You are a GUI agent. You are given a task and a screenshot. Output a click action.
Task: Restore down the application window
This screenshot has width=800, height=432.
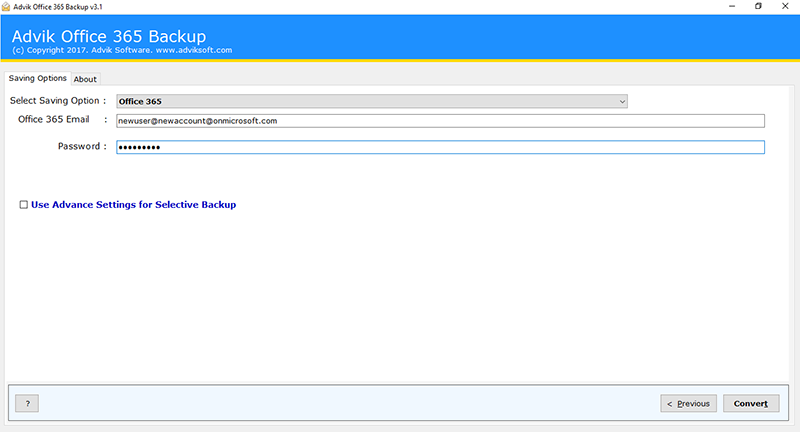[758, 6]
